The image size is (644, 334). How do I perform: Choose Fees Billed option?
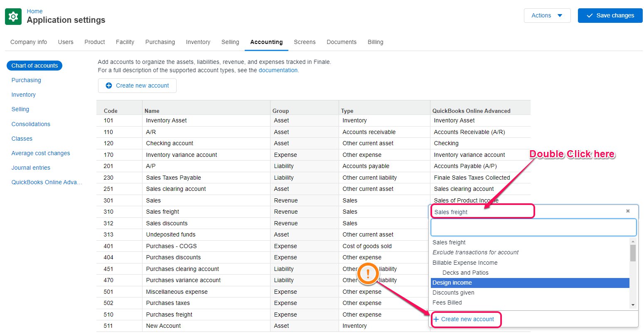pyautogui.click(x=530, y=302)
